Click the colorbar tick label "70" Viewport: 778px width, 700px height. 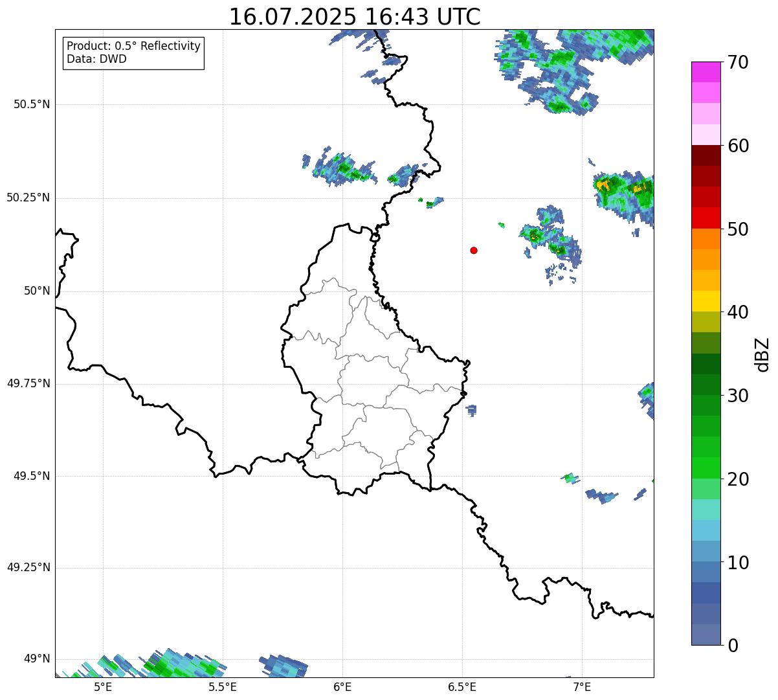(738, 62)
